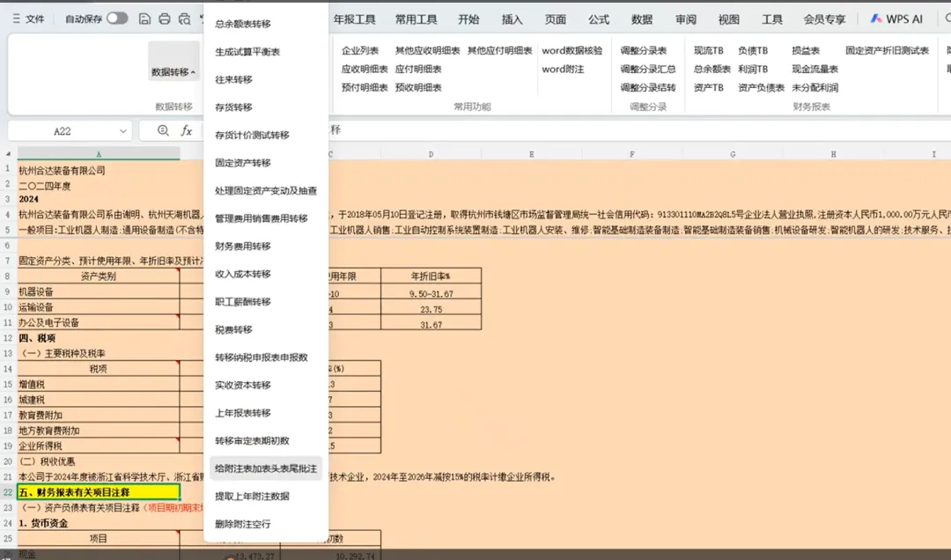Open the 文件 hamburger menu icon
951x560 pixels.
(x=17, y=18)
